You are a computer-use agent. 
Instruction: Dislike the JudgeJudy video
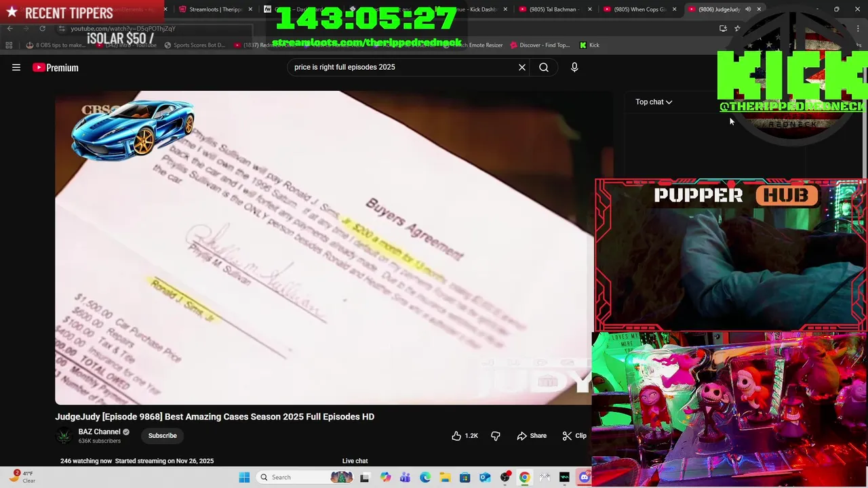tap(496, 436)
